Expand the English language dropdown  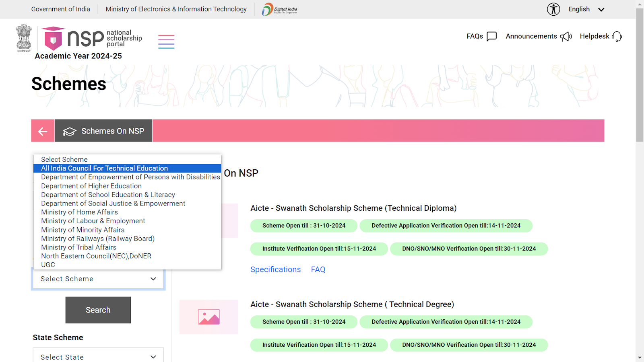tap(586, 9)
